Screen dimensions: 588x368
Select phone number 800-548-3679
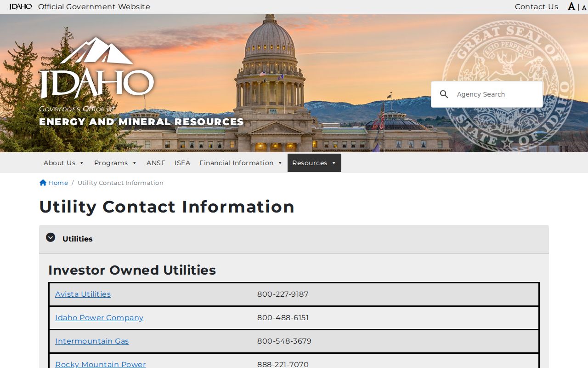[284, 341]
